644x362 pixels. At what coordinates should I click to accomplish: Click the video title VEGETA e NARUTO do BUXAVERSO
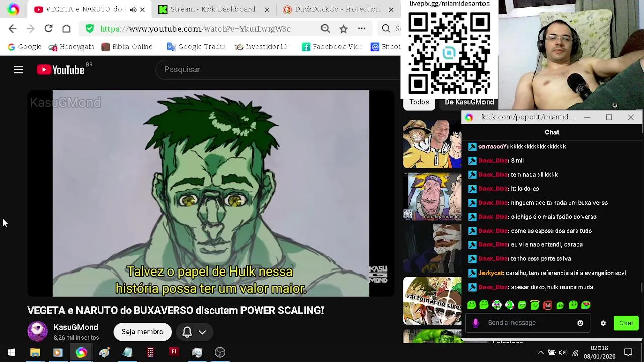[176, 310]
